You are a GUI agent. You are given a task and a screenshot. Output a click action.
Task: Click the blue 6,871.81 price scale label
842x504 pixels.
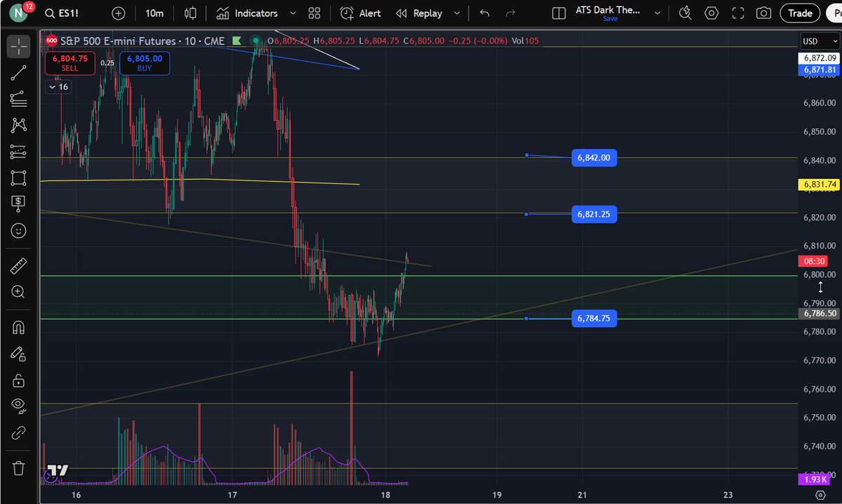coord(820,69)
